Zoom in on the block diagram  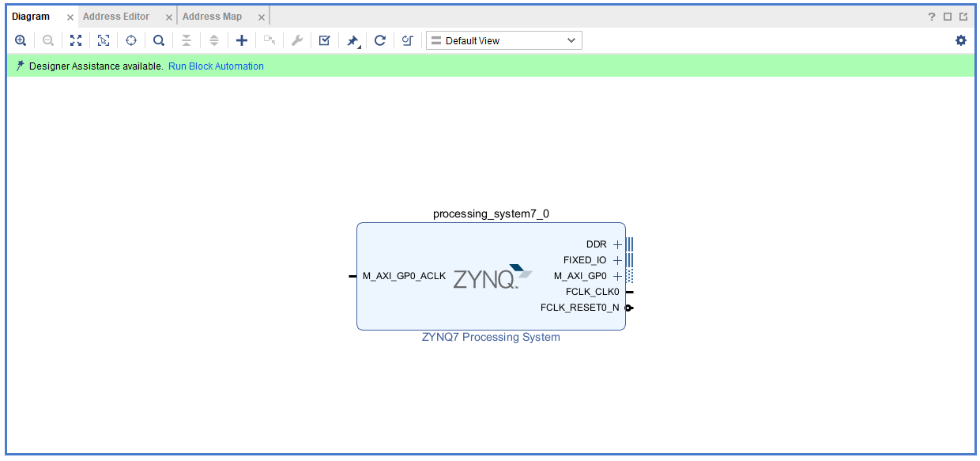coord(21,40)
